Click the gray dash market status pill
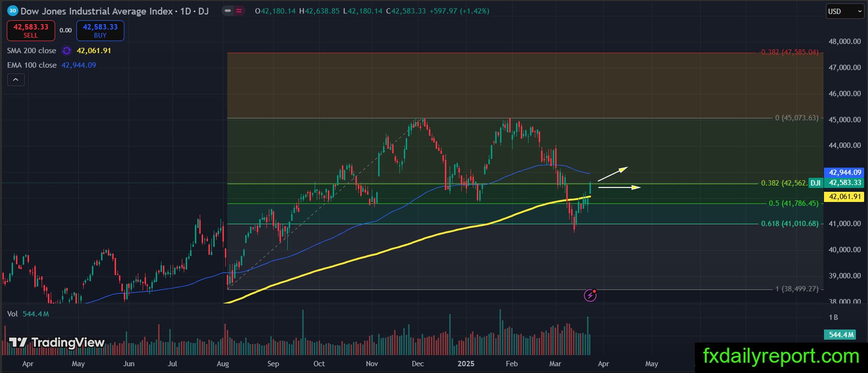The height and width of the screenshot is (373, 868). 227,11
